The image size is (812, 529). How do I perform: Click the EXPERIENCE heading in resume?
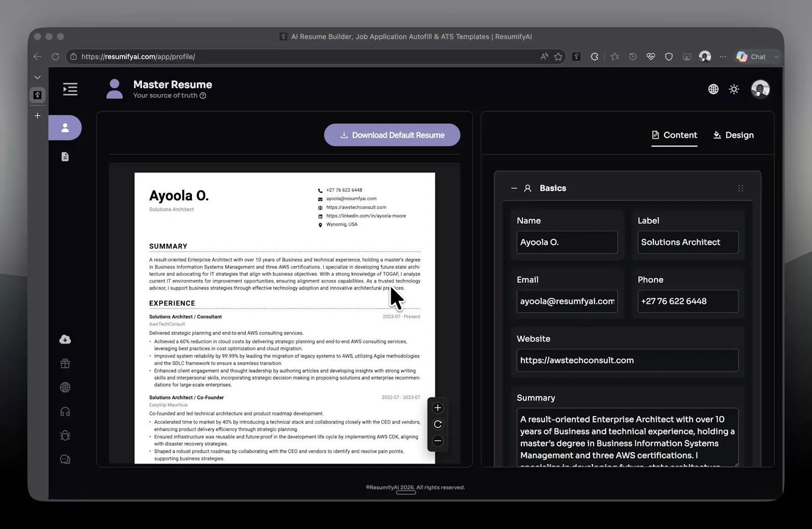click(172, 303)
